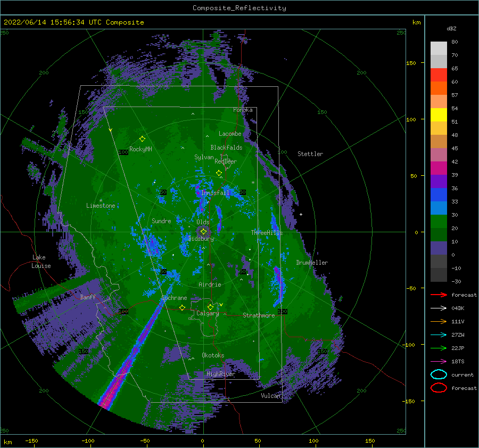This screenshot has height=448, width=479.
Task: Click the cyan 'current' ellipse icon
Action: click(x=439, y=374)
